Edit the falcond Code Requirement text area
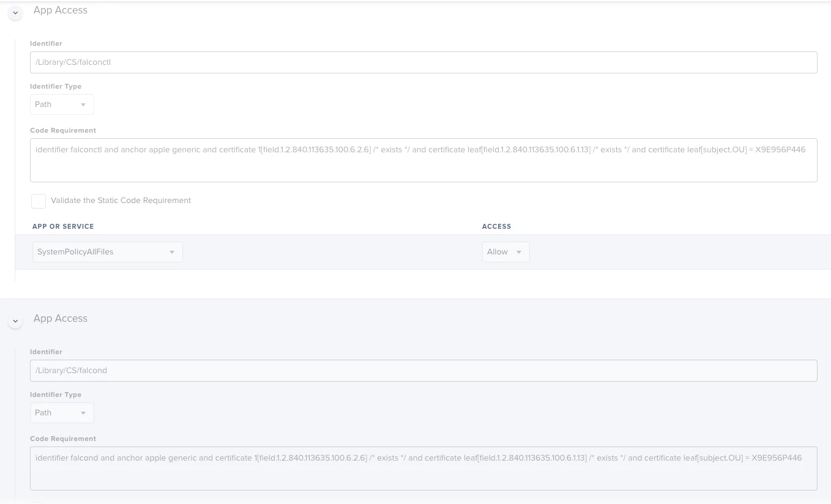 (x=423, y=469)
